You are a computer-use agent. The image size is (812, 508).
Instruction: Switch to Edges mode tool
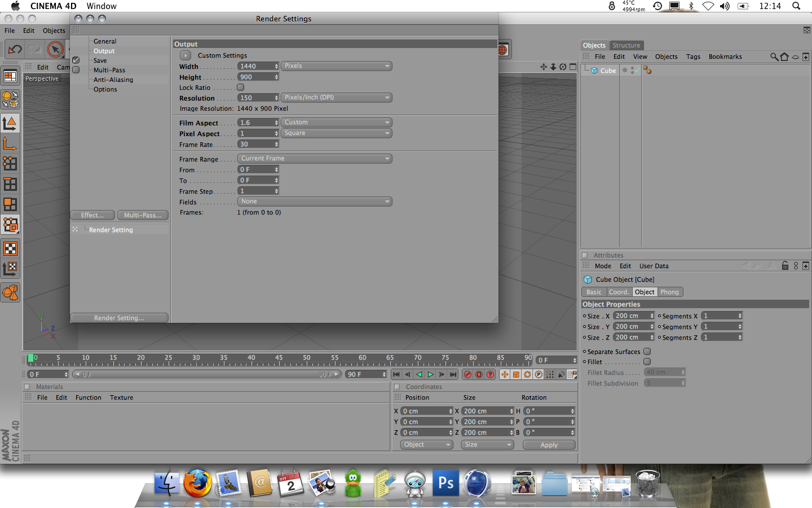[x=10, y=184]
